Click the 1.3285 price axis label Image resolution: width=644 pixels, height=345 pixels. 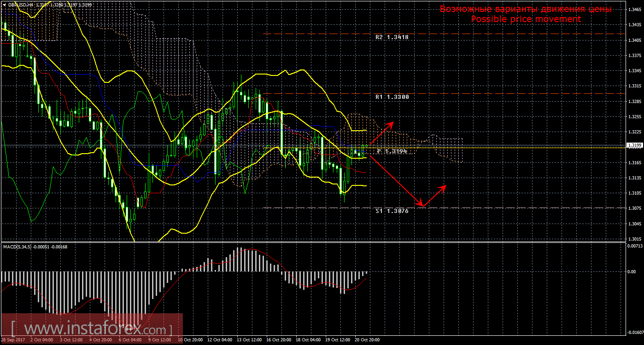point(634,101)
